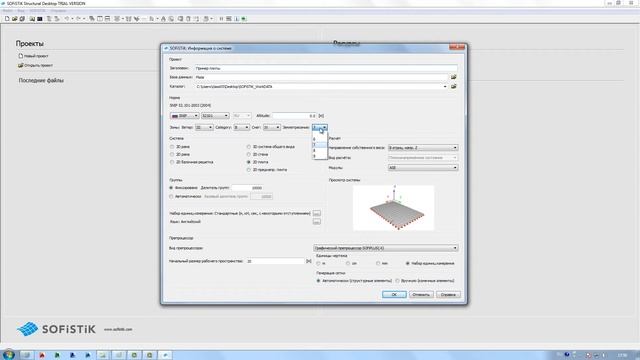Screen dimensions: 640x360
Task: Open the norm number dropdown beside SNiP
Action: coord(215,116)
